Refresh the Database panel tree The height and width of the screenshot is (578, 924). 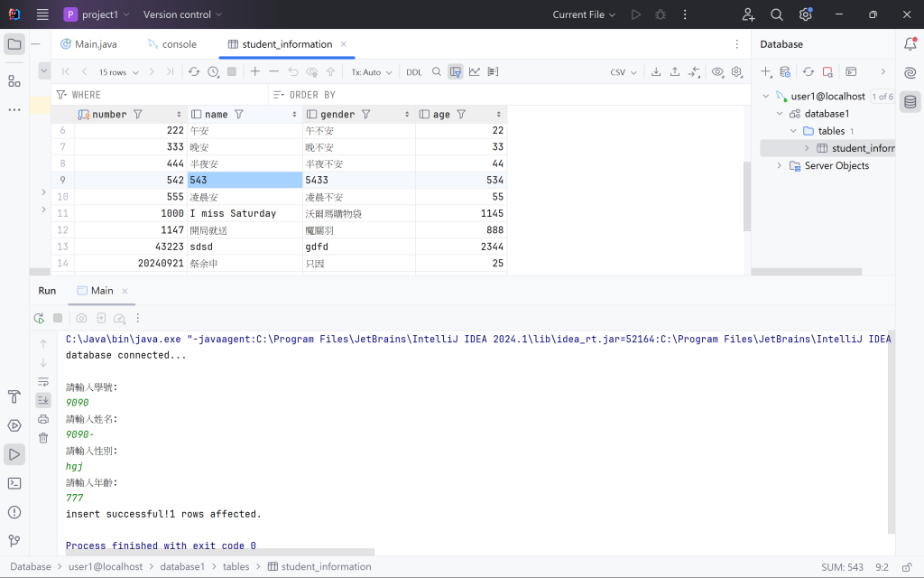(x=808, y=71)
